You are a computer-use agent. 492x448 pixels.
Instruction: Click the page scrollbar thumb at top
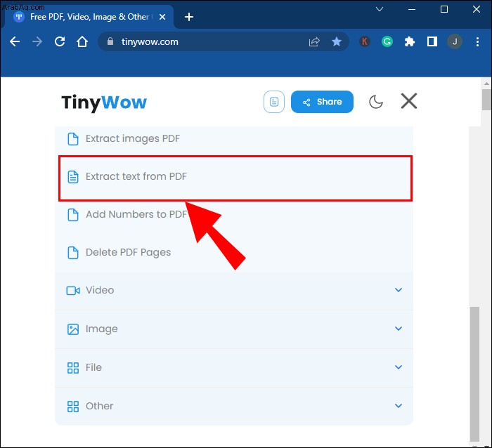(x=486, y=100)
